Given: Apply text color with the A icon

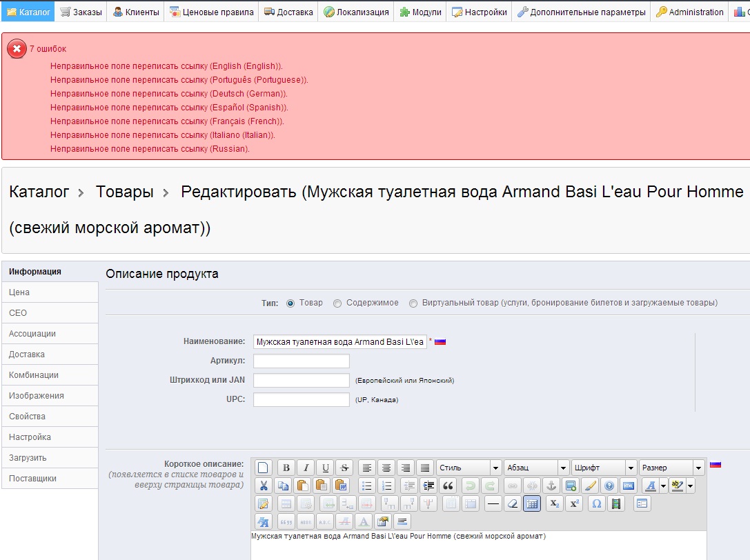Looking at the screenshot, I should point(650,486).
